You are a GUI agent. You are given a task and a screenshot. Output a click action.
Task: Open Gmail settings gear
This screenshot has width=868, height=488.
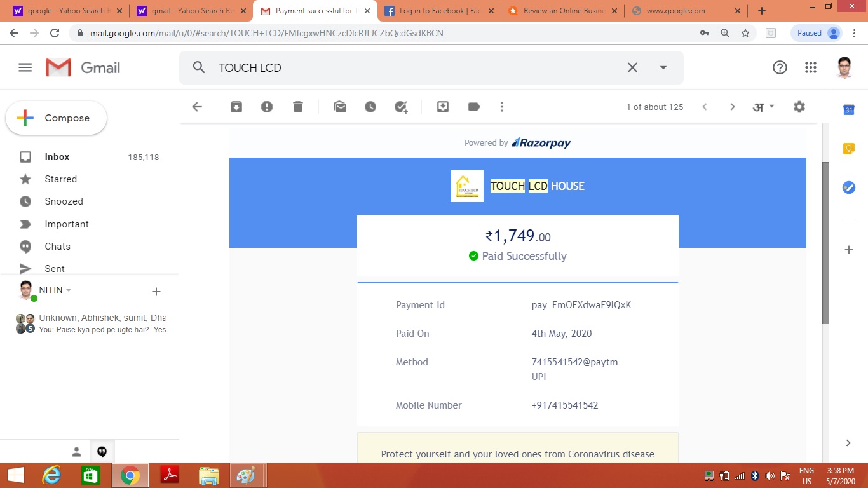click(799, 107)
